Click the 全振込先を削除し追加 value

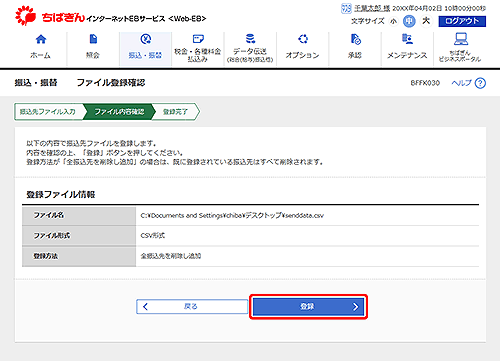171,256
